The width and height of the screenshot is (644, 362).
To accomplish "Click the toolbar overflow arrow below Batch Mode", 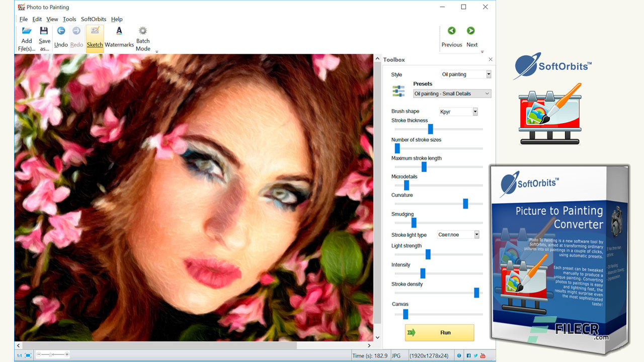I will [x=156, y=51].
